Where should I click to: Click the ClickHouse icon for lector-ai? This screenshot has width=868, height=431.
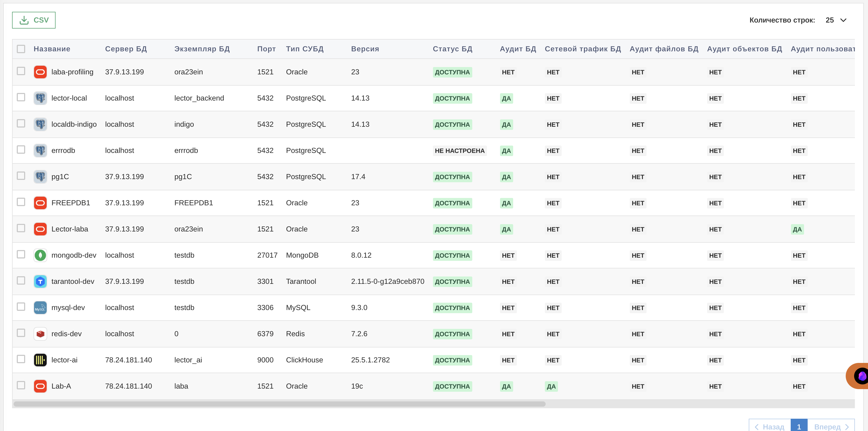tap(40, 360)
